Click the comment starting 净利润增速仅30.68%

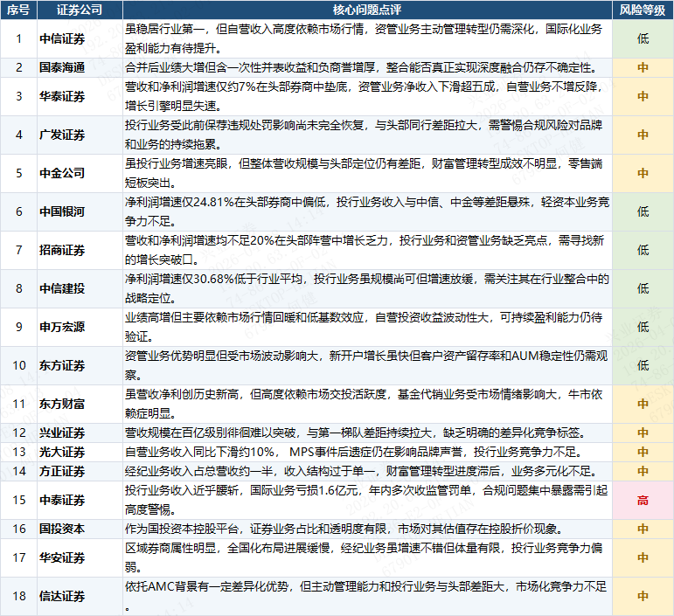[367, 288]
